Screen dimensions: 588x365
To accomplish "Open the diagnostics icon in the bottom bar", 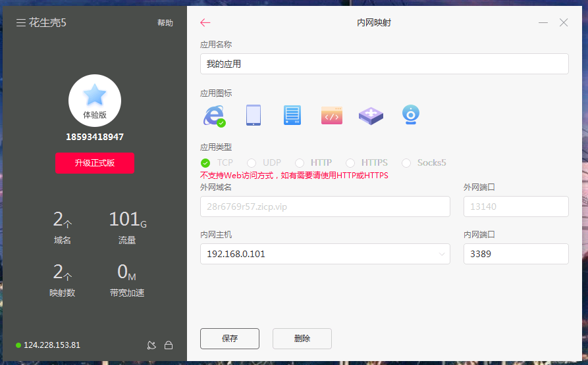I will (x=151, y=345).
